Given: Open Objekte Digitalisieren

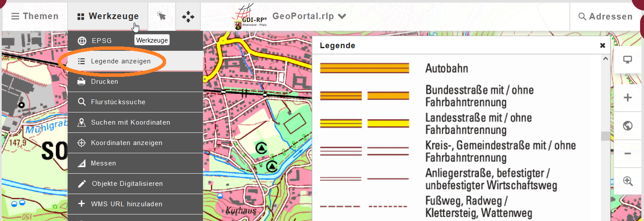Looking at the screenshot, I should pyautogui.click(x=135, y=184).
